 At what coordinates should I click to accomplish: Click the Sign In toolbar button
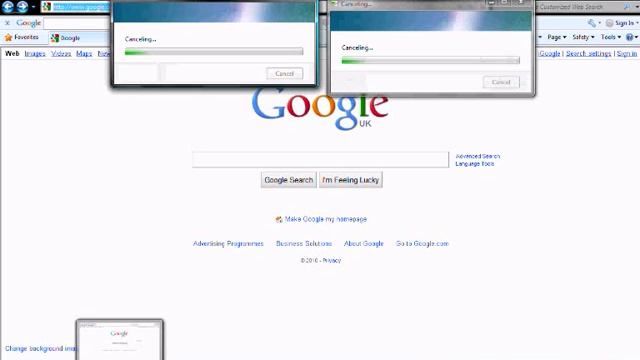(x=620, y=23)
